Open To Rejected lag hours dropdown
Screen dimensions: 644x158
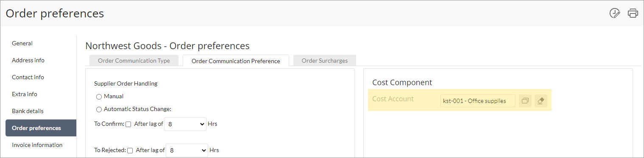click(187, 150)
